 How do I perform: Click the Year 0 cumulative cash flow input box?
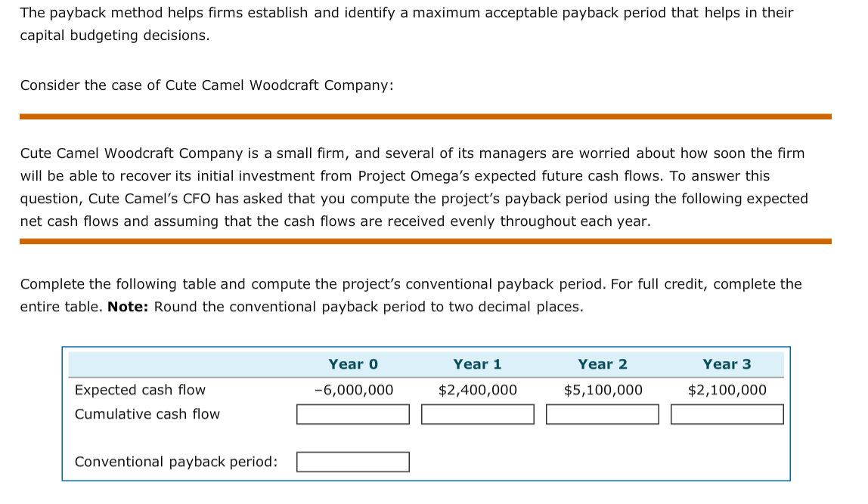tap(353, 414)
